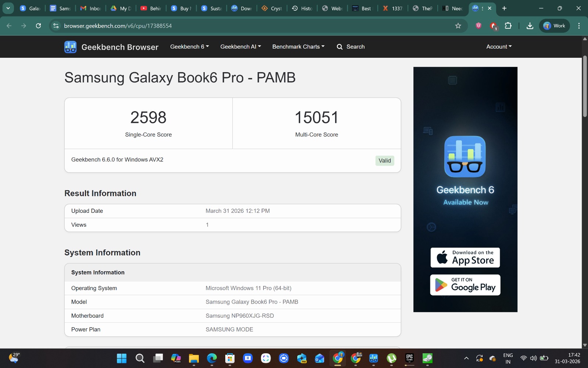Expand the Geekbench AI dropdown menu
The width and height of the screenshot is (588, 368).
click(240, 47)
